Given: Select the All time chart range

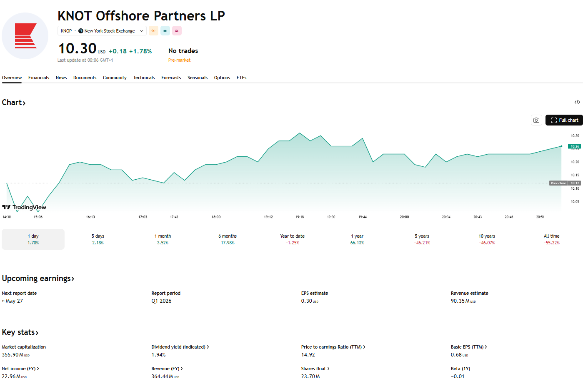Looking at the screenshot, I should [552, 239].
